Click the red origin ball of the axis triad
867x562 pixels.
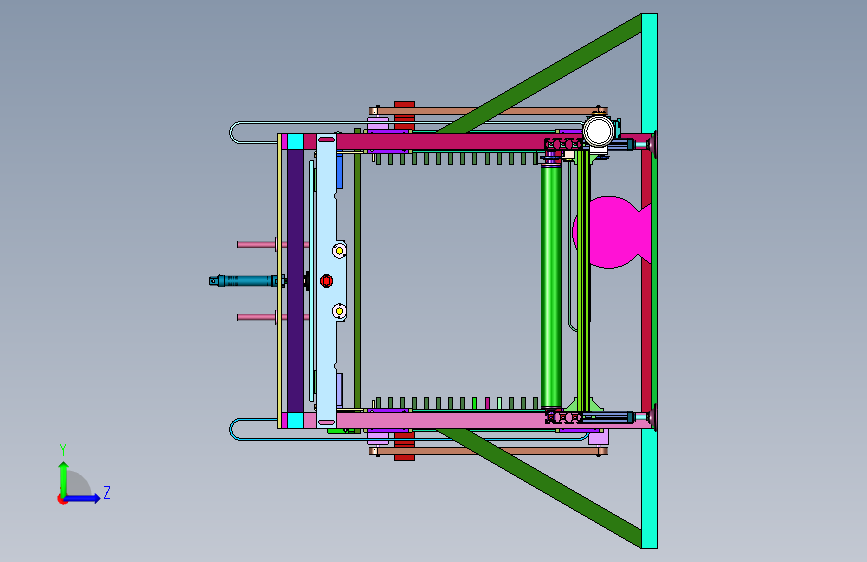click(62, 499)
